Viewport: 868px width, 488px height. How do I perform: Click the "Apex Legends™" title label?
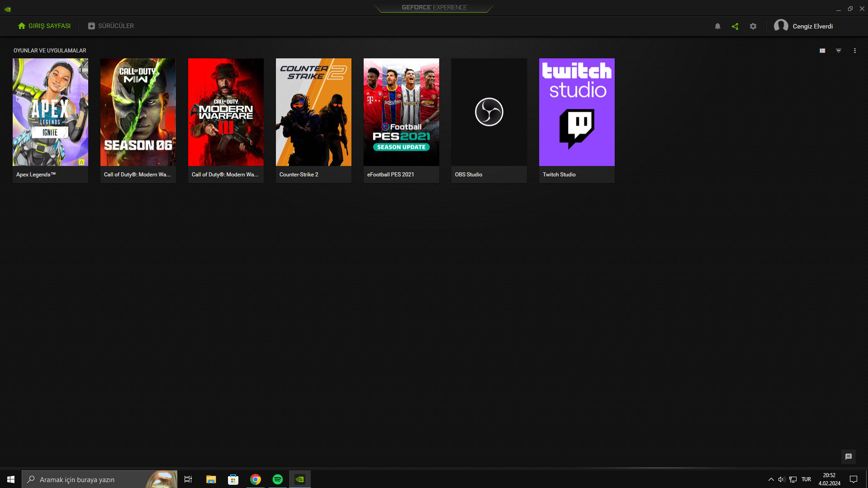[36, 175]
